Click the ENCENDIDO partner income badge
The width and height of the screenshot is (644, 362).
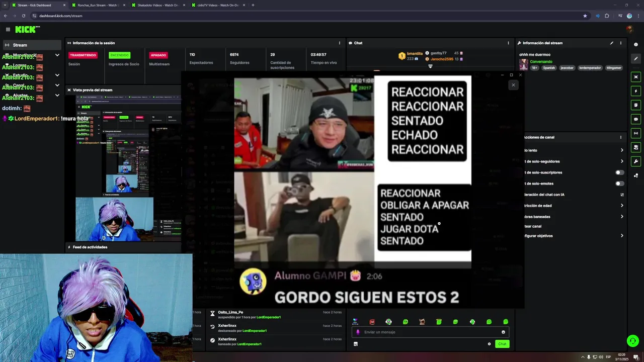point(119,55)
